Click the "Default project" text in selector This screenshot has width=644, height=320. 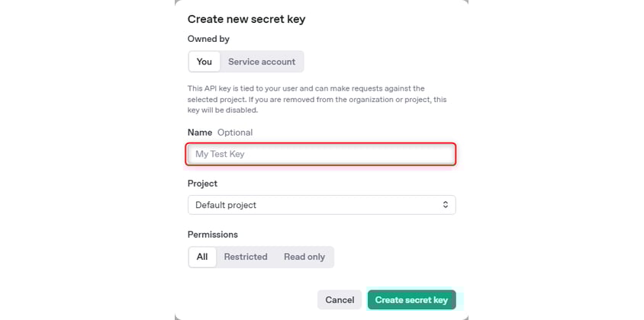(x=226, y=205)
